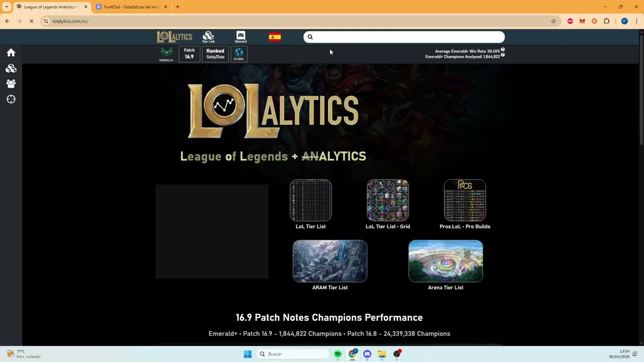Focus the champion search box
The image size is (644, 362).
pos(404,37)
